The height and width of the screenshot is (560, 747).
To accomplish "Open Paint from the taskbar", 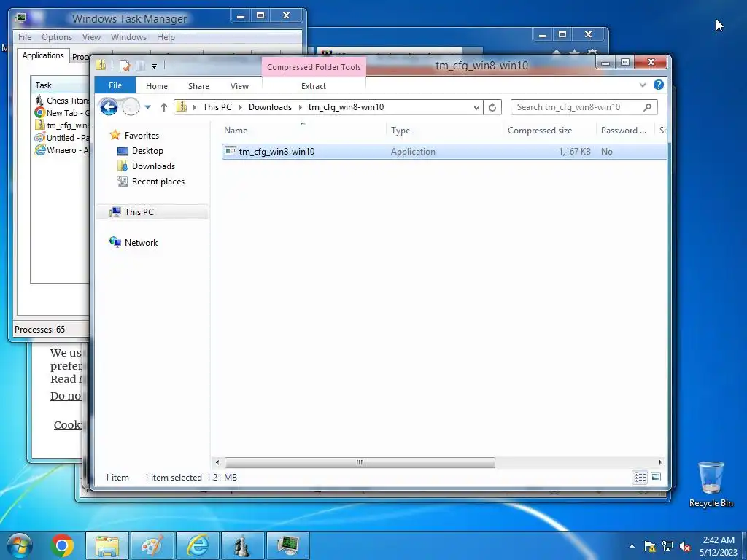I will [152, 545].
